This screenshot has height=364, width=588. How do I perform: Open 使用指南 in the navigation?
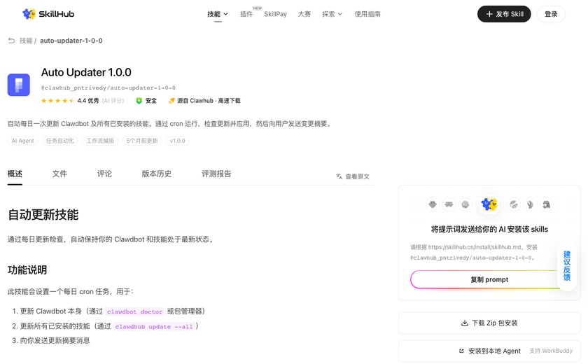(x=367, y=14)
